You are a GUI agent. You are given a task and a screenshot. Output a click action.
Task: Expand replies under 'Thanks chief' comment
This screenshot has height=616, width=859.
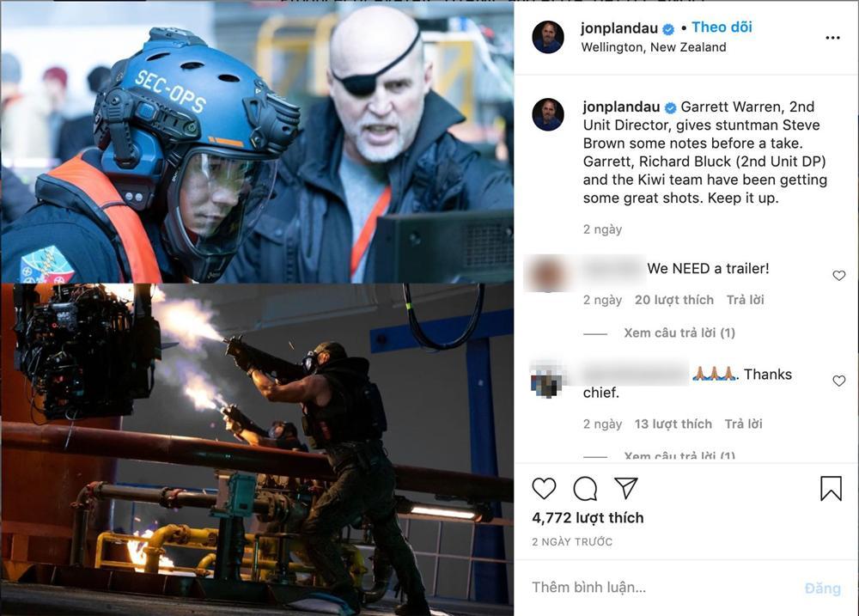(x=679, y=455)
